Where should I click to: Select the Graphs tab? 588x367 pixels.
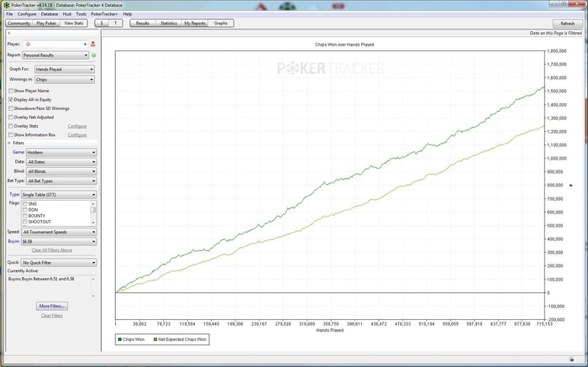tap(220, 24)
